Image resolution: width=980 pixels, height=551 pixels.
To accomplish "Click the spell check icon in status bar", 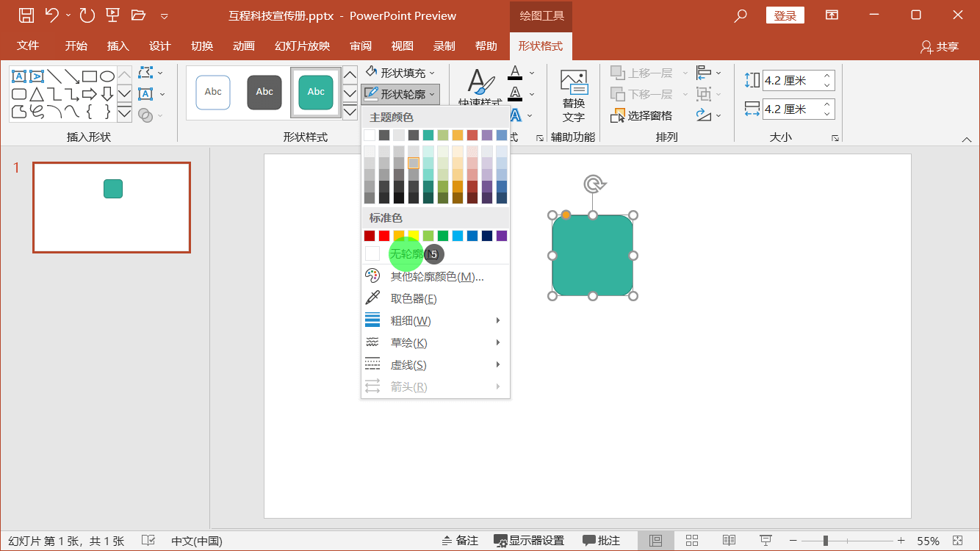I will pos(148,541).
